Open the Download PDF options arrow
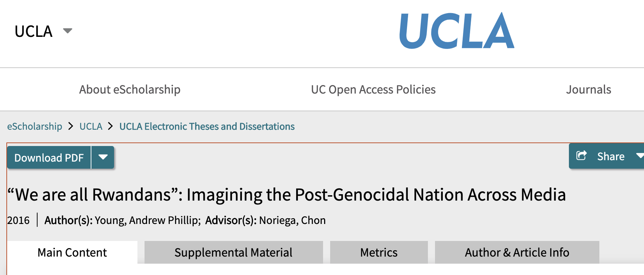 point(103,157)
